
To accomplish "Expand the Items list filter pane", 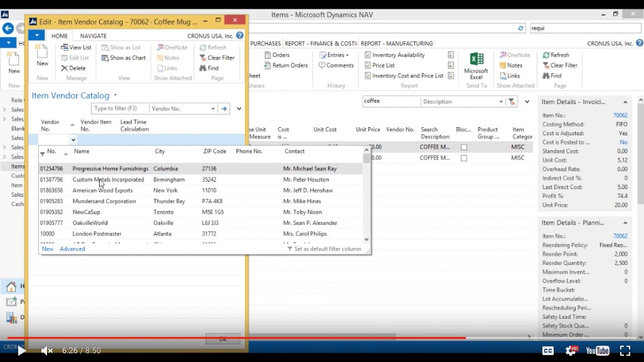I will (x=527, y=102).
